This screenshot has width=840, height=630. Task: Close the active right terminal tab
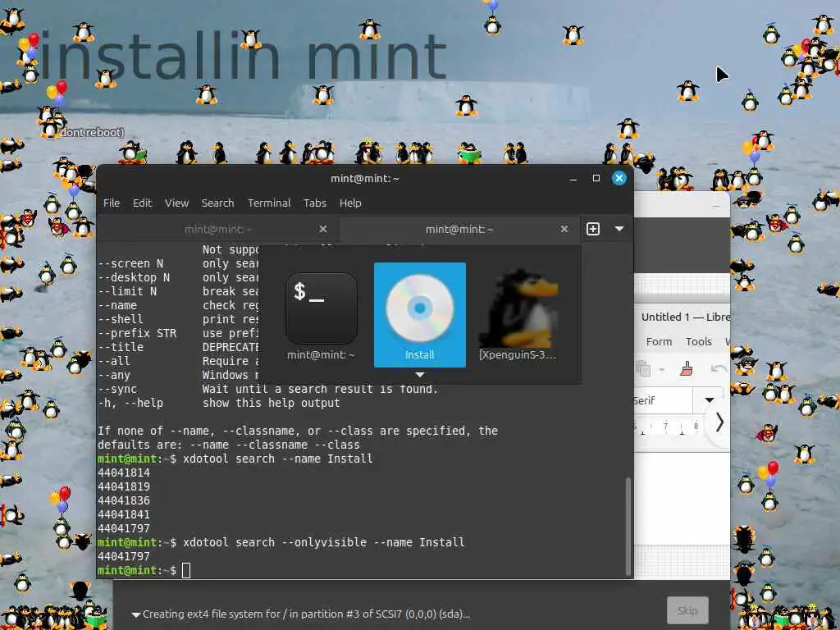tap(564, 230)
